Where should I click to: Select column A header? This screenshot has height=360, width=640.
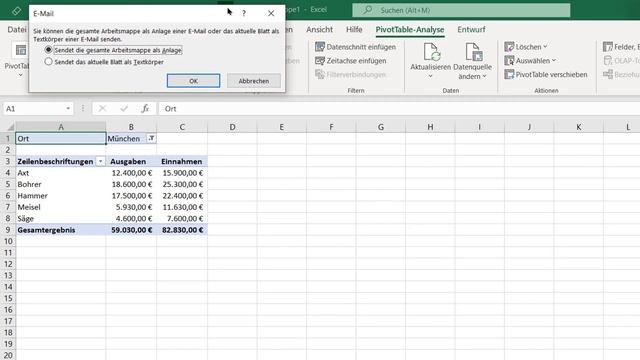[61, 127]
